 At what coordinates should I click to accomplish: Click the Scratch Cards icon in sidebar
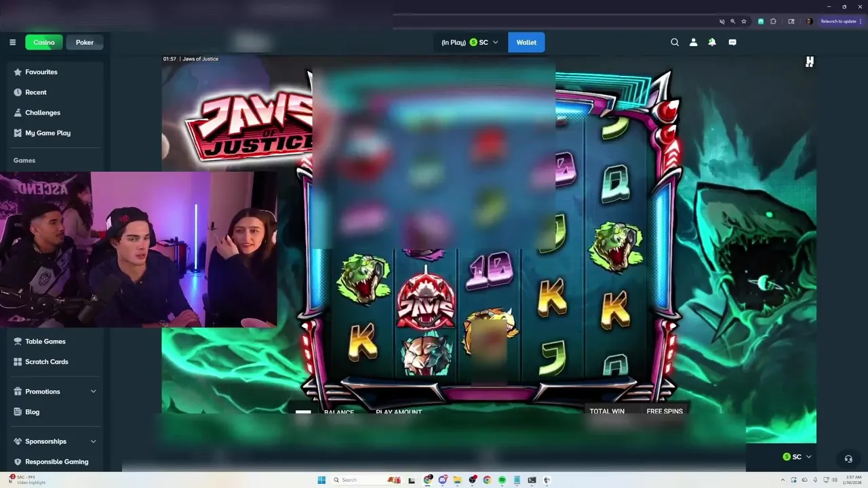pos(18,362)
